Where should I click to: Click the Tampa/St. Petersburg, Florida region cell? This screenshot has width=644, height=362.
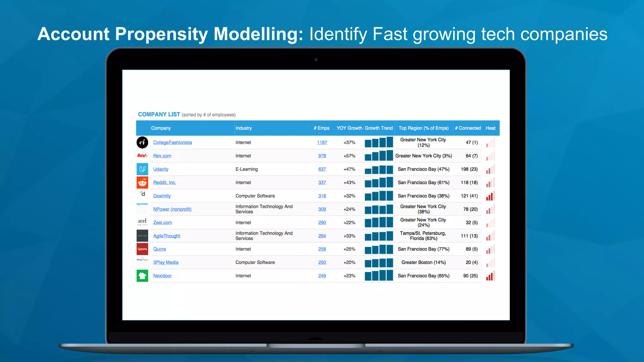pyautogui.click(x=423, y=236)
